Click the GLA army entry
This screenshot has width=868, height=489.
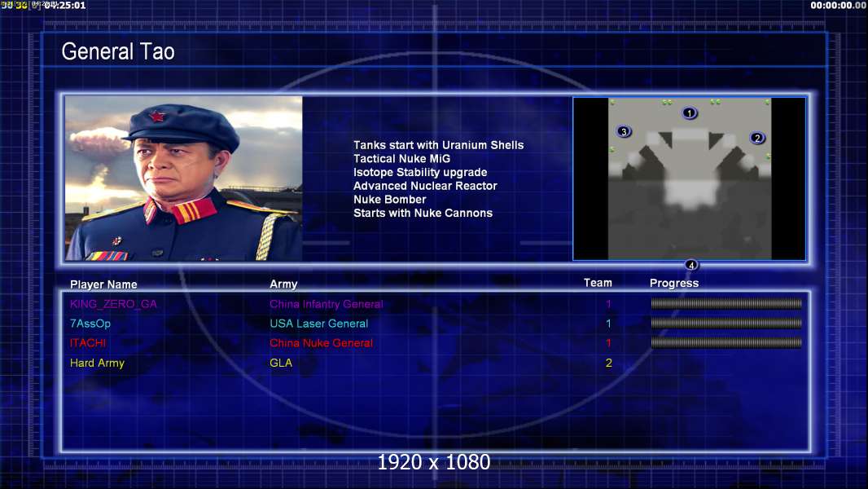click(x=281, y=363)
